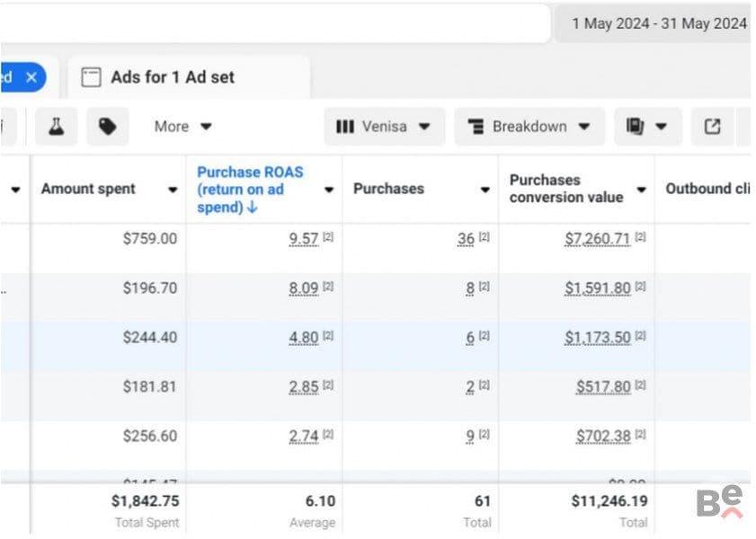Click the $1,842.75 Total Spent figure
Image resolution: width=756 pixels, height=539 pixels.
145,501
